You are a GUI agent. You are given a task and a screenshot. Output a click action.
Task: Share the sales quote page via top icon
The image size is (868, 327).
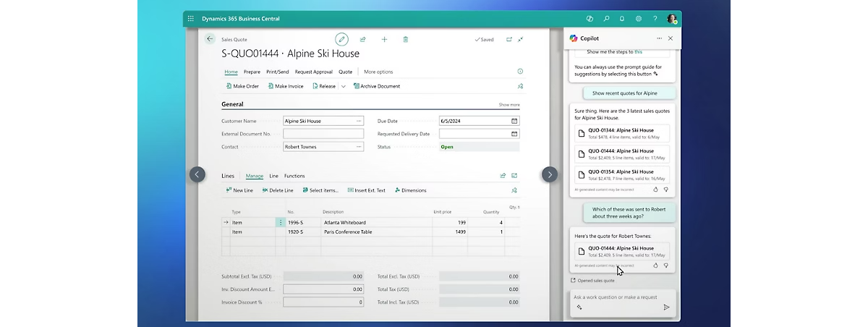click(362, 39)
